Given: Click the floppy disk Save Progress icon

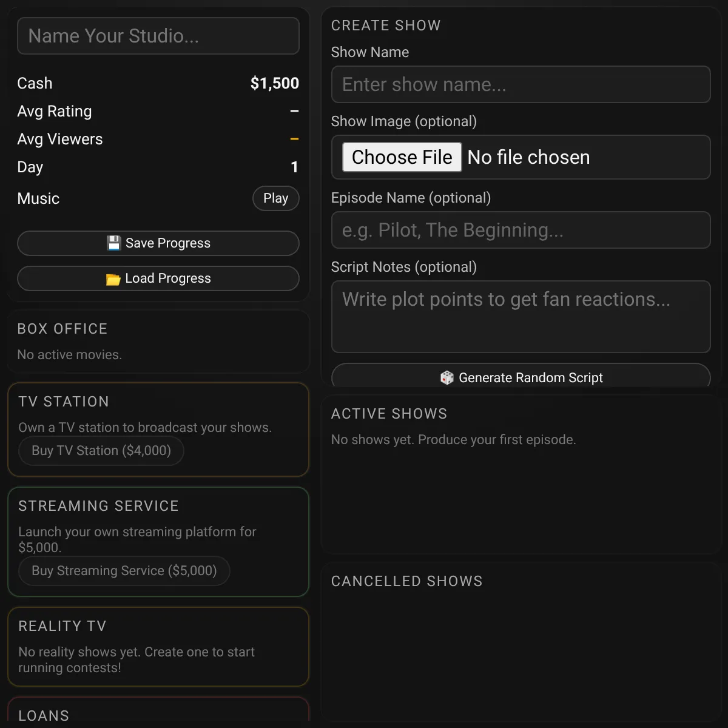Looking at the screenshot, I should [x=113, y=243].
